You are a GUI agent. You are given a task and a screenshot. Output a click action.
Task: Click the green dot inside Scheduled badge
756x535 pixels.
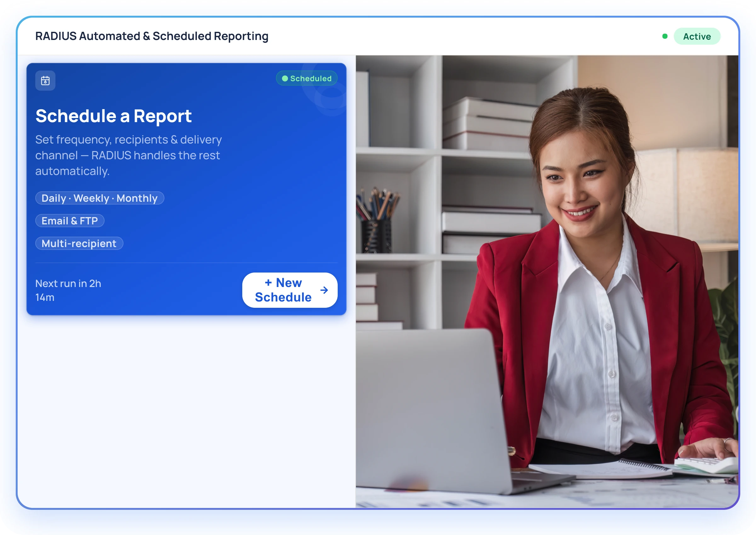[x=285, y=78]
